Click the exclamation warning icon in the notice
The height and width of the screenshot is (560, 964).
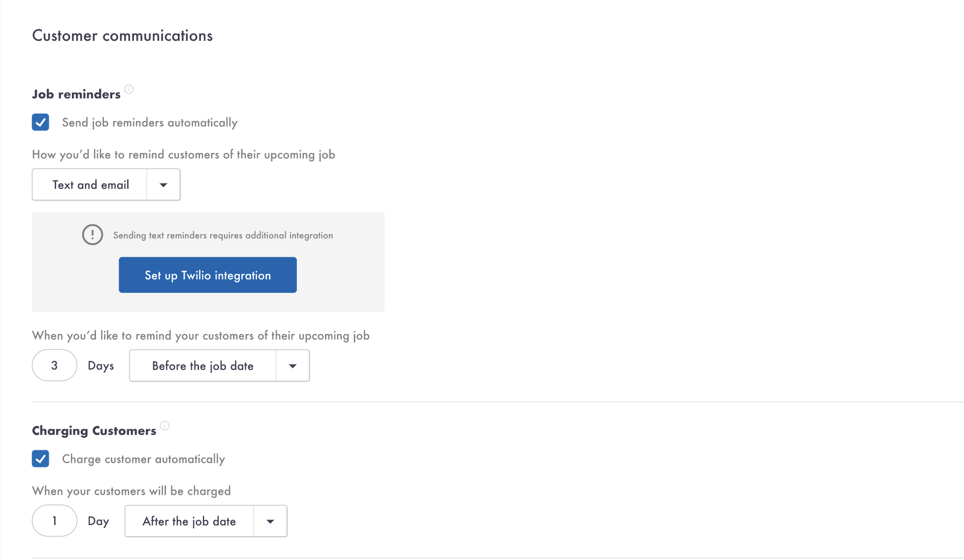pyautogui.click(x=93, y=235)
